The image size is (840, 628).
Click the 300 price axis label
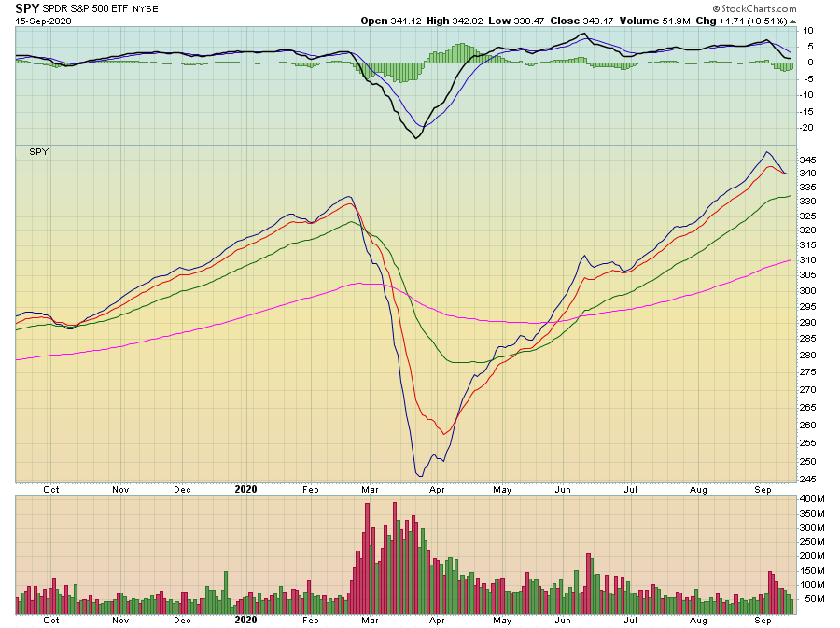click(x=808, y=291)
